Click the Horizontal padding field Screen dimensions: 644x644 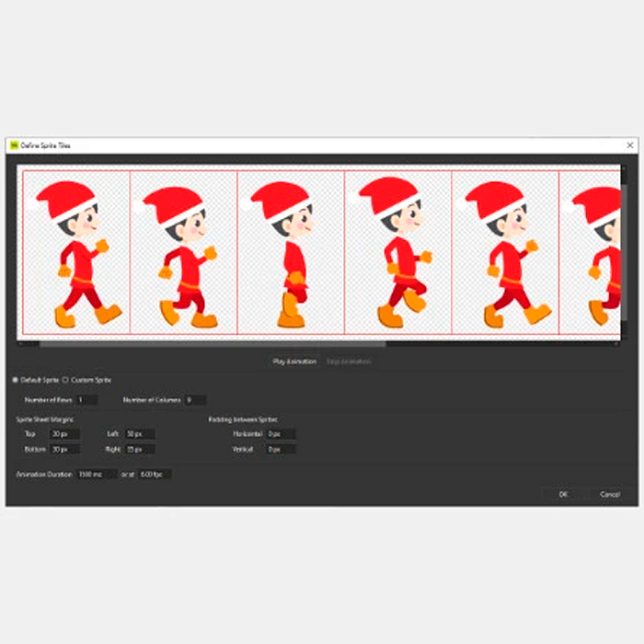(281, 433)
